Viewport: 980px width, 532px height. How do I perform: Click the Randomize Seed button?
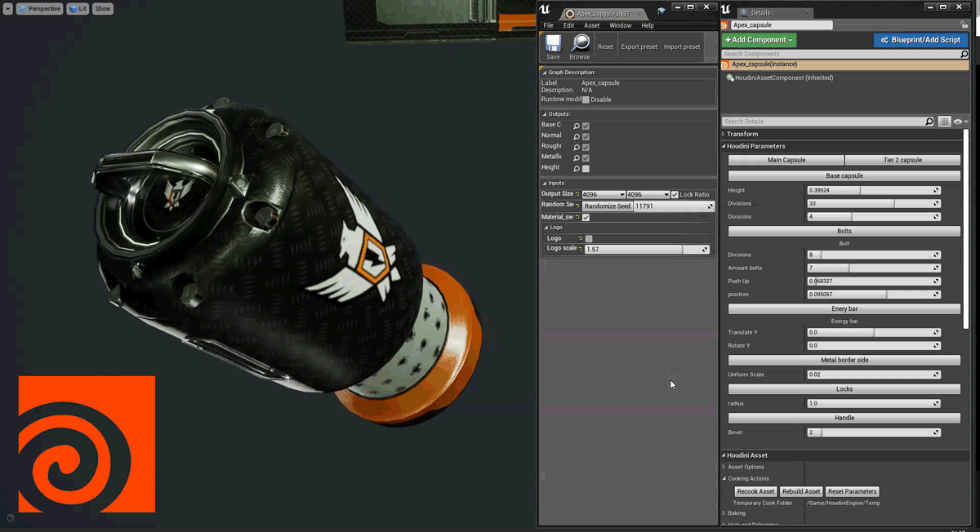click(x=608, y=206)
